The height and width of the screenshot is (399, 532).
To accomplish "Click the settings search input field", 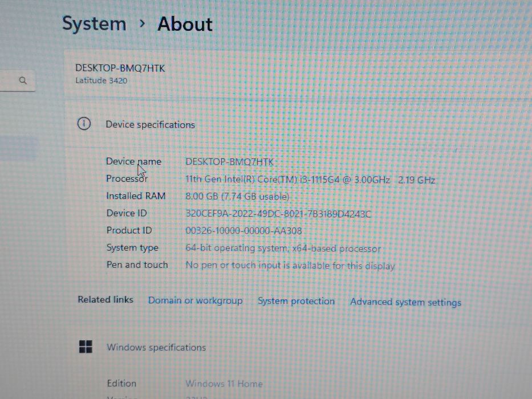I will (17, 81).
